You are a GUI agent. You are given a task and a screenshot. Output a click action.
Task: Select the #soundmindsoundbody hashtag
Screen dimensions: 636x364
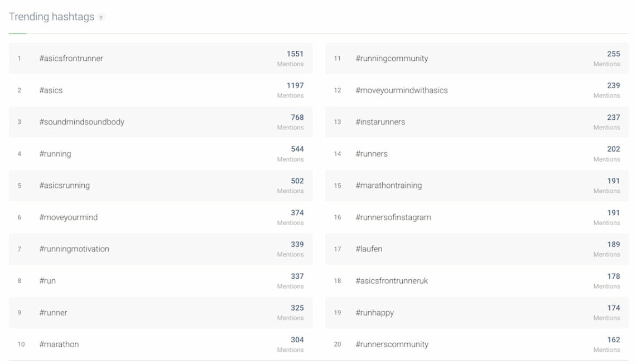pyautogui.click(x=81, y=122)
